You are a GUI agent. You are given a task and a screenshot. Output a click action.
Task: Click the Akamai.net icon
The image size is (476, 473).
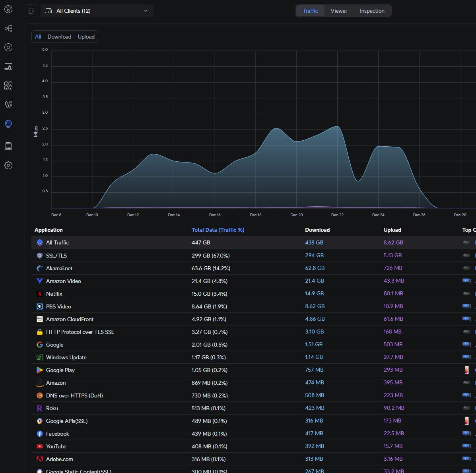click(x=39, y=268)
